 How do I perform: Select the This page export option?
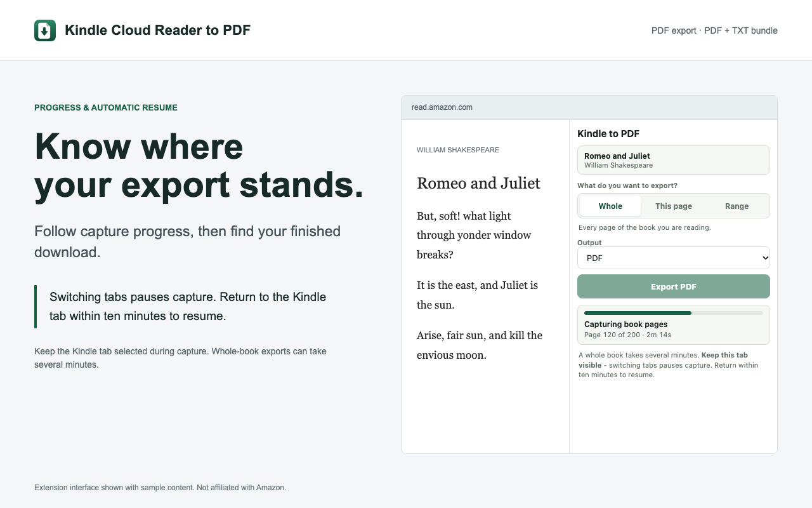[674, 206]
